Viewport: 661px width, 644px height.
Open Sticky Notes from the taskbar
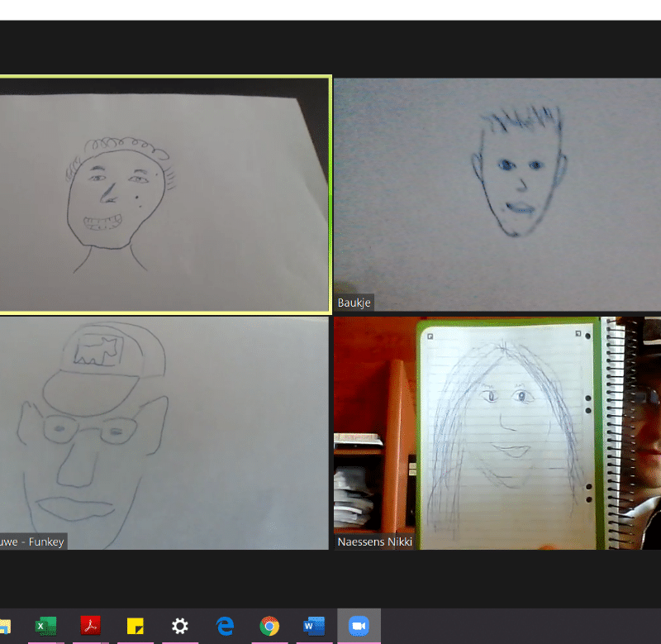pyautogui.click(x=136, y=627)
